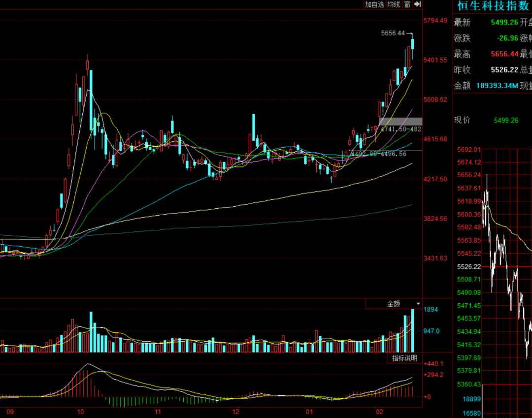Screen dimensions: 532x418
Task: Click the 金额 value 189393.34M
Action: (497, 86)
